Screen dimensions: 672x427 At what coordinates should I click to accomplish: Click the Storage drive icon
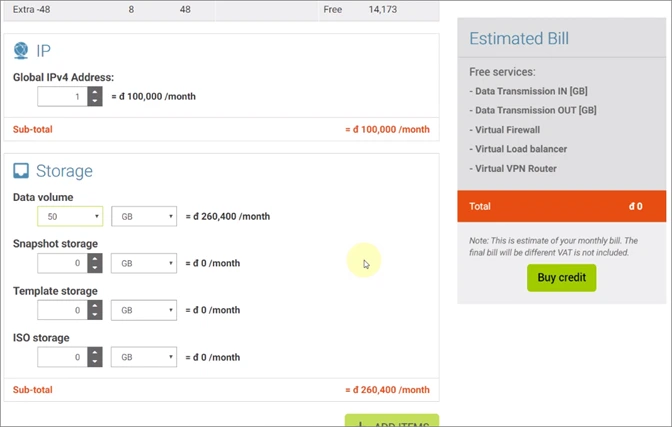[x=21, y=171]
